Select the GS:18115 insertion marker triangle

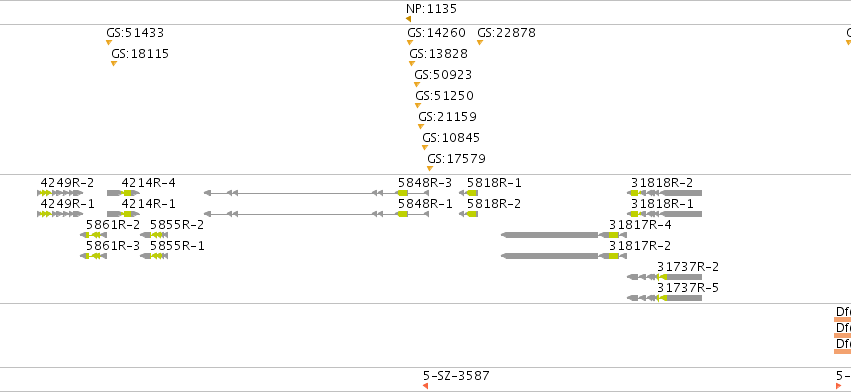[114, 64]
